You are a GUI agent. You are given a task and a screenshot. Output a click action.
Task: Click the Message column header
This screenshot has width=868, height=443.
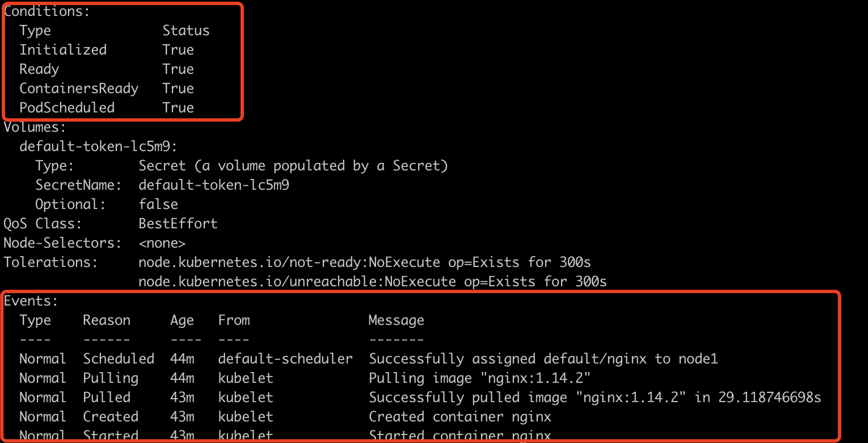click(x=396, y=320)
